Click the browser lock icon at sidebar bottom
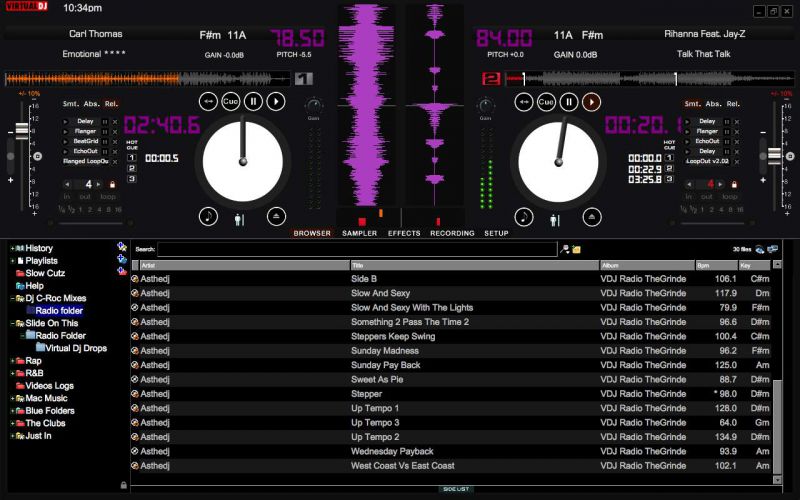The width and height of the screenshot is (800, 500). coord(123,485)
